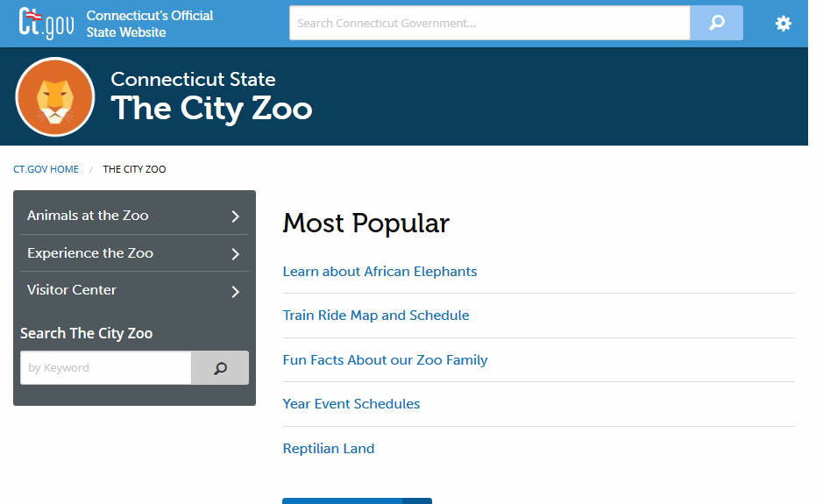Screen dimensions: 823x504
Task: Click The City Zoo header title
Action: (211, 109)
